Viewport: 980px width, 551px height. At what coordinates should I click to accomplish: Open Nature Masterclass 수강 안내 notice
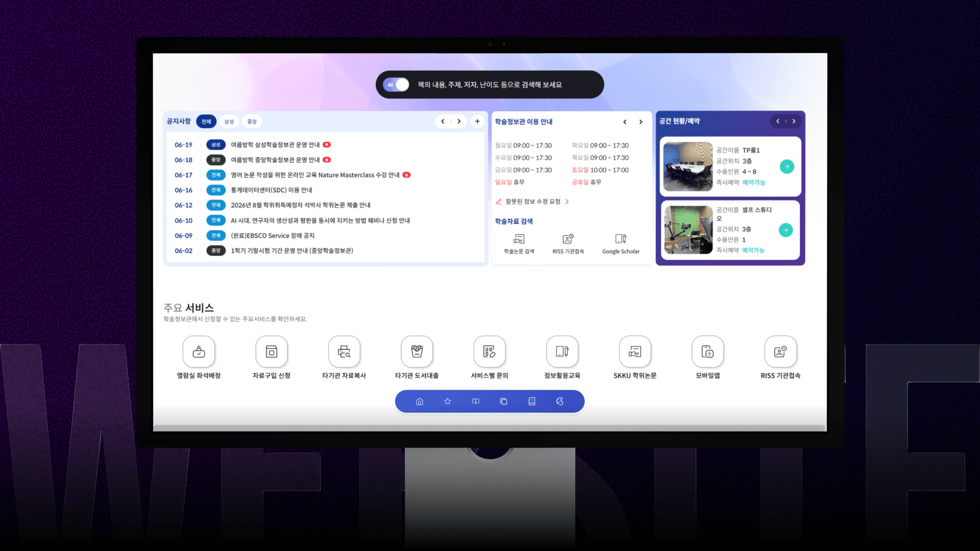(315, 175)
